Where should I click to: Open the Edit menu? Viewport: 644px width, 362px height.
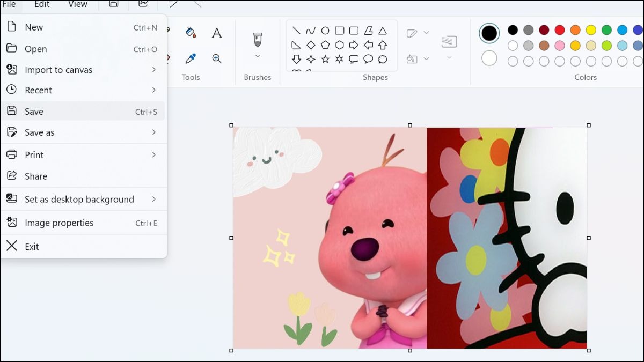pyautogui.click(x=42, y=4)
